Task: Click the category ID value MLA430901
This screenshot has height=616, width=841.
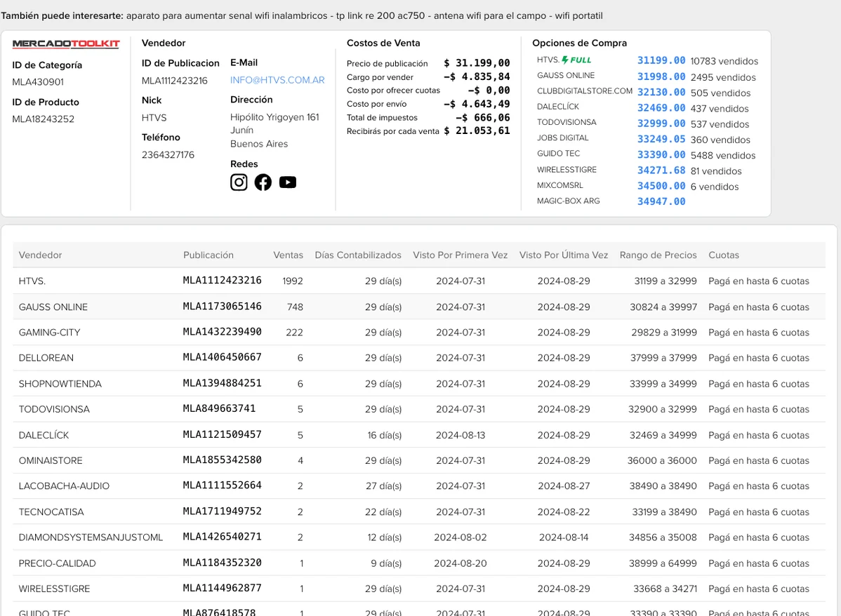Action: [x=38, y=82]
